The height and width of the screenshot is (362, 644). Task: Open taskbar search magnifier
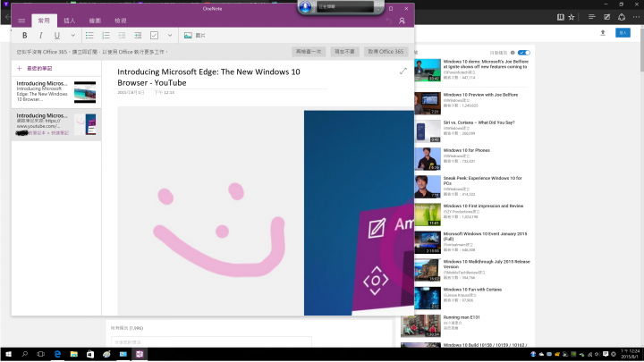tap(25, 354)
